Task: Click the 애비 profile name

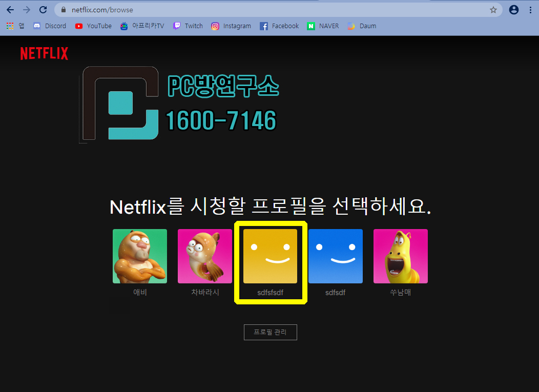Action: point(140,292)
